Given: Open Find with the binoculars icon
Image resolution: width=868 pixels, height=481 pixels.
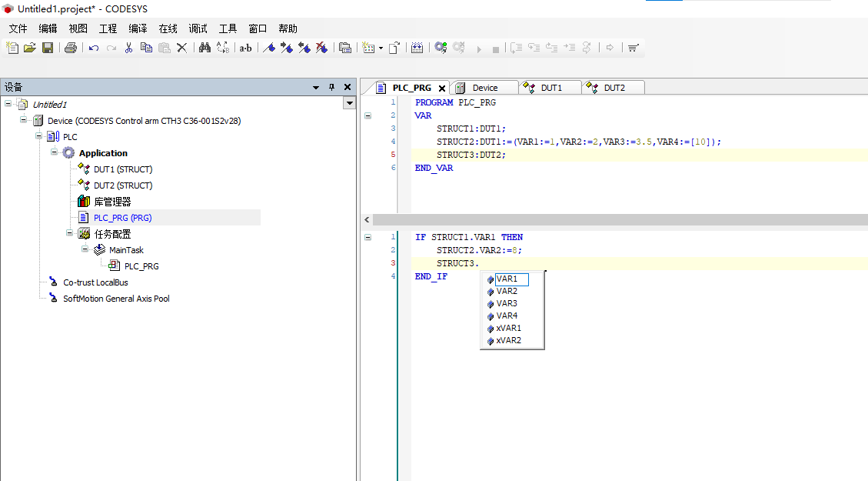Looking at the screenshot, I should pos(205,48).
